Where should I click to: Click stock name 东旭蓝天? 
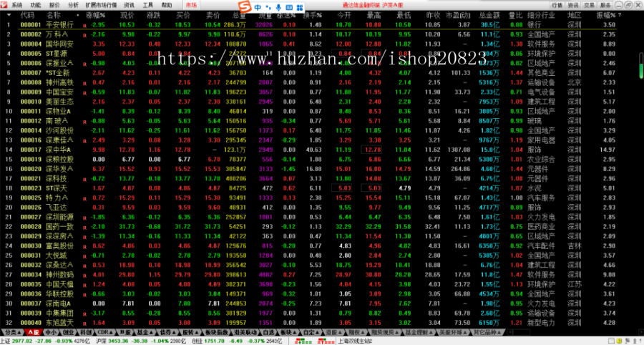point(59,323)
